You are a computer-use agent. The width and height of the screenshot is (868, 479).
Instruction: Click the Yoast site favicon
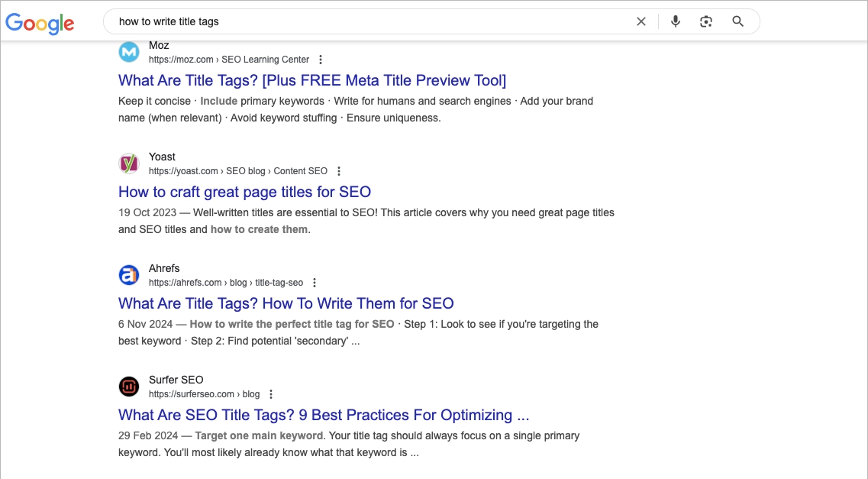[x=129, y=163]
